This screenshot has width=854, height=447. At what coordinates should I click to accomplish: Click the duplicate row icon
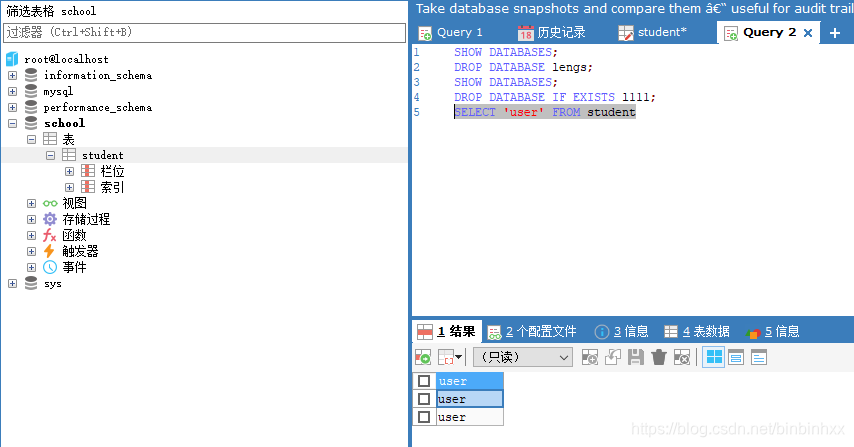[x=613, y=358]
